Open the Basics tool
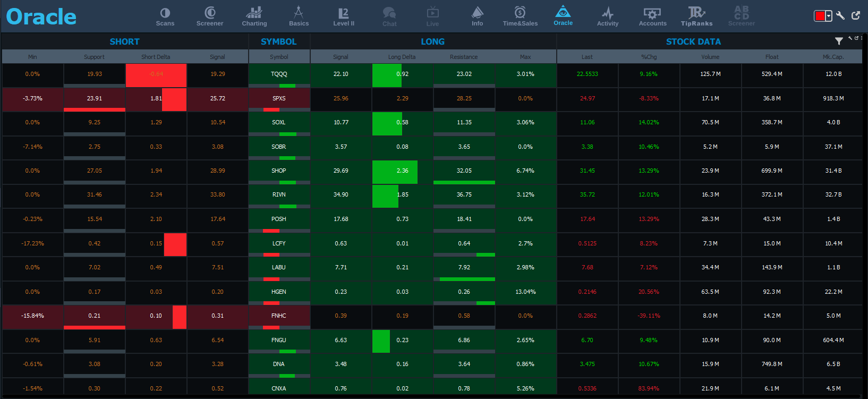 point(299,16)
